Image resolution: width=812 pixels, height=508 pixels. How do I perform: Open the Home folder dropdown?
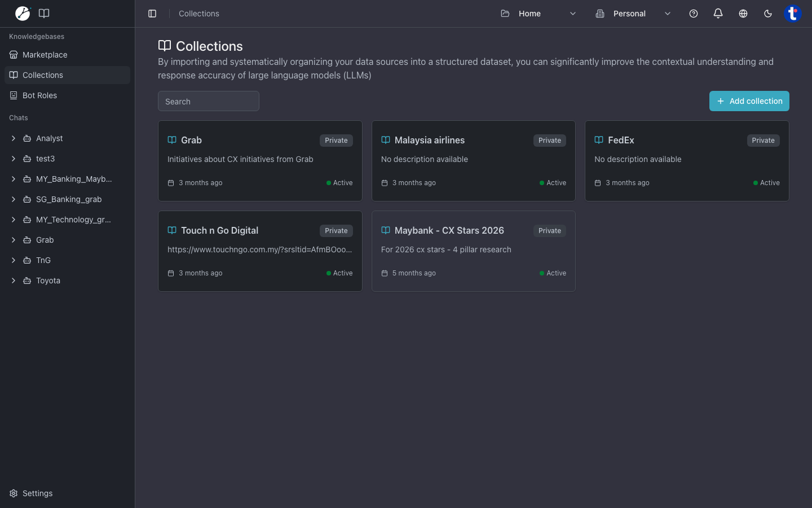point(539,14)
